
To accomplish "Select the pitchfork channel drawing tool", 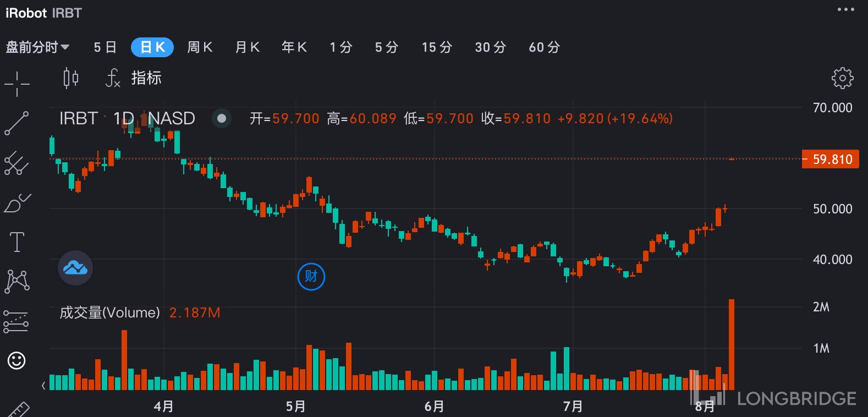I will (17, 163).
